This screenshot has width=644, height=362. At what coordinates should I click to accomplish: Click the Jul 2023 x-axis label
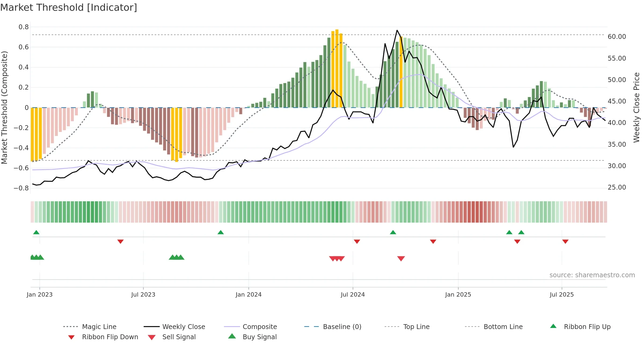(143, 294)
